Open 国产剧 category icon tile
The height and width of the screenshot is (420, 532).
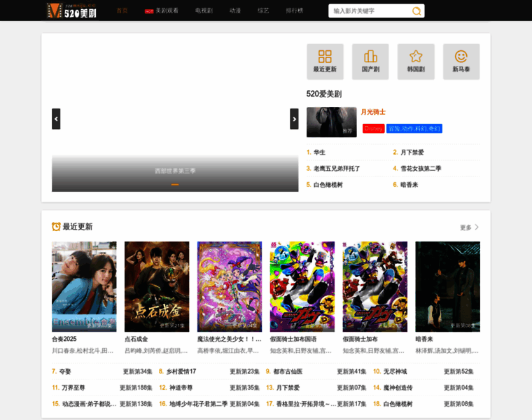tap(370, 61)
